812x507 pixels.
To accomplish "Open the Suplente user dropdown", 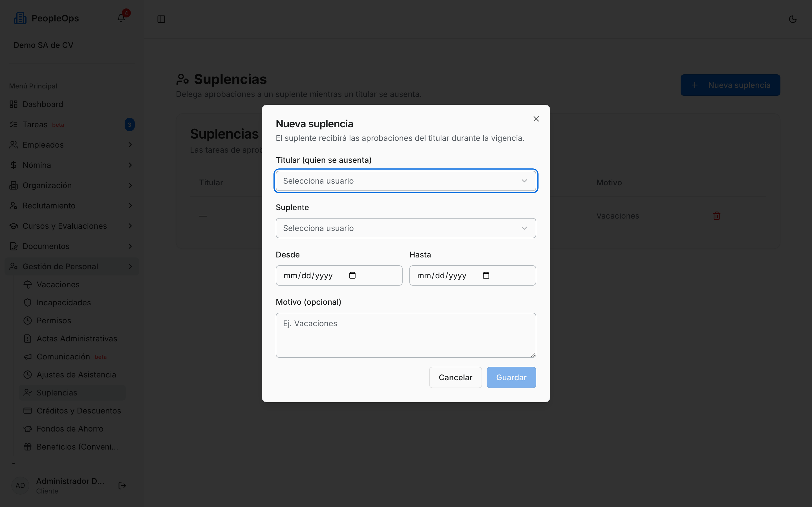I will click(406, 228).
